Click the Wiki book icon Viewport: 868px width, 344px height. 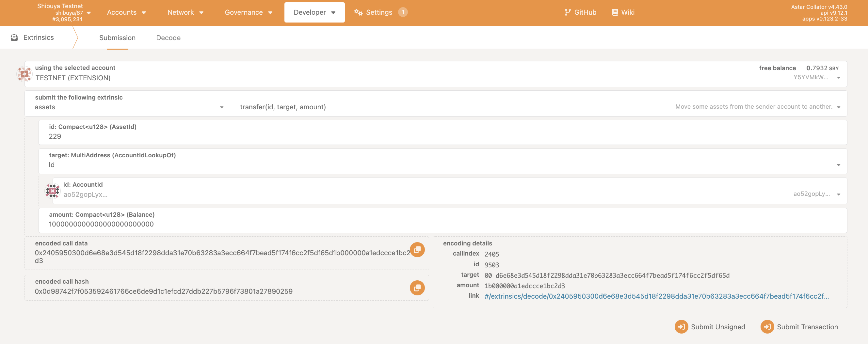[615, 12]
